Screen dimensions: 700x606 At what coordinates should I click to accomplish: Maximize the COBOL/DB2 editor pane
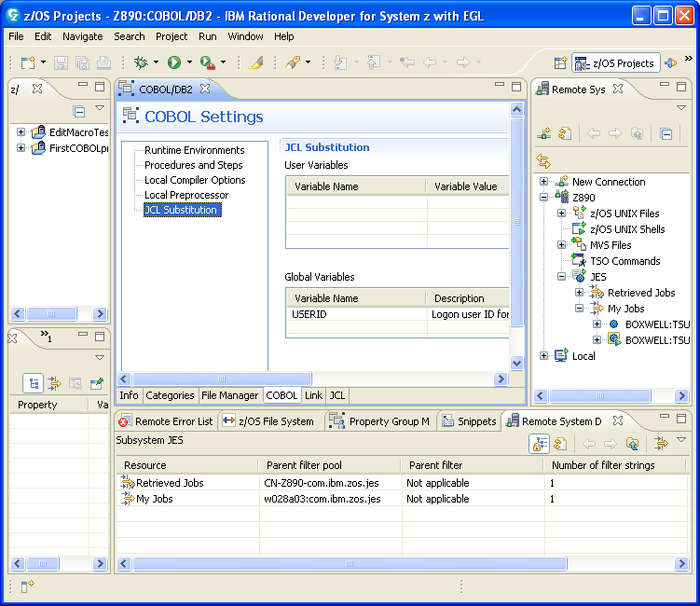click(516, 88)
